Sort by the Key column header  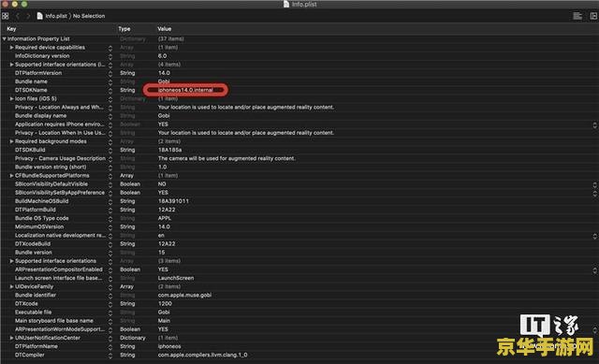11,29
